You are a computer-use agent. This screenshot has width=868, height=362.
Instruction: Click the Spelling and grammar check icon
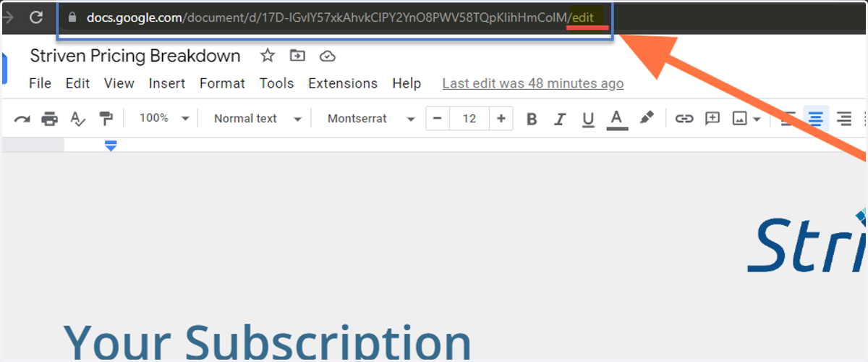pyautogui.click(x=77, y=119)
